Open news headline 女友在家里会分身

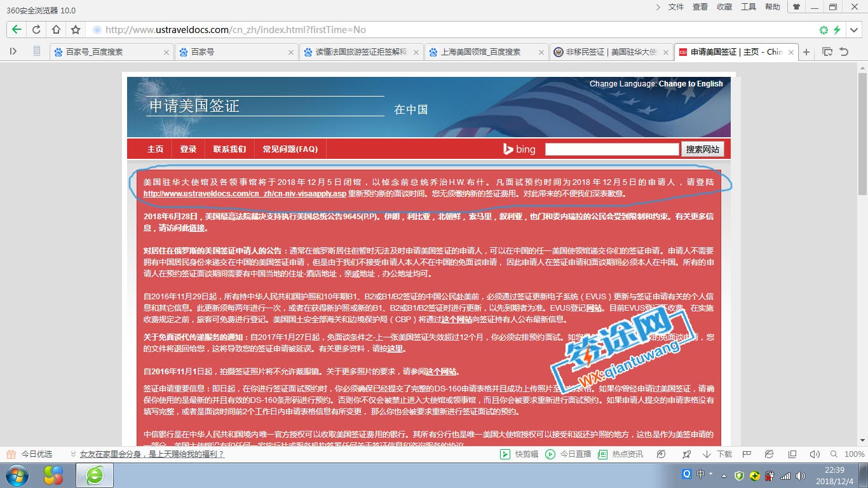click(x=152, y=454)
